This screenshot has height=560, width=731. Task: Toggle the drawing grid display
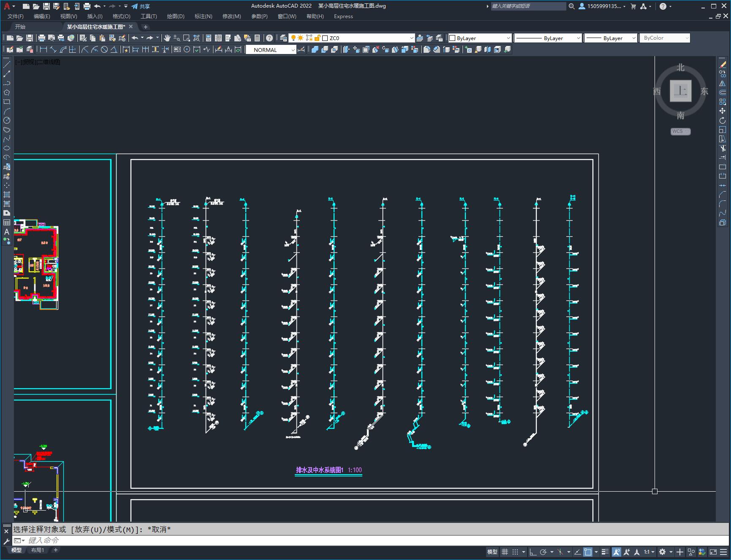[x=505, y=552]
